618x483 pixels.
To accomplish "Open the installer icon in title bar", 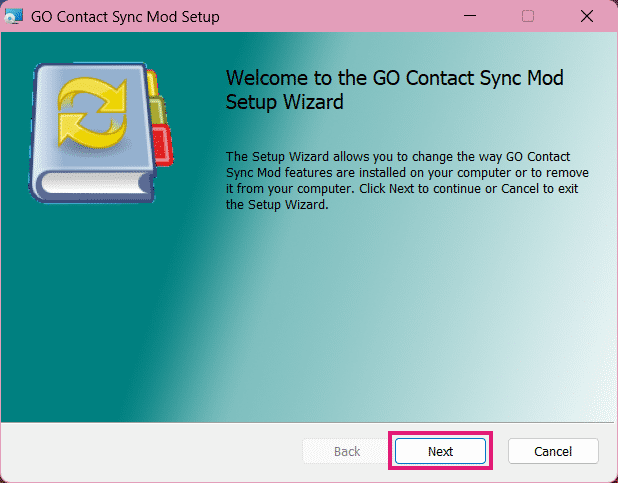I will click(14, 17).
